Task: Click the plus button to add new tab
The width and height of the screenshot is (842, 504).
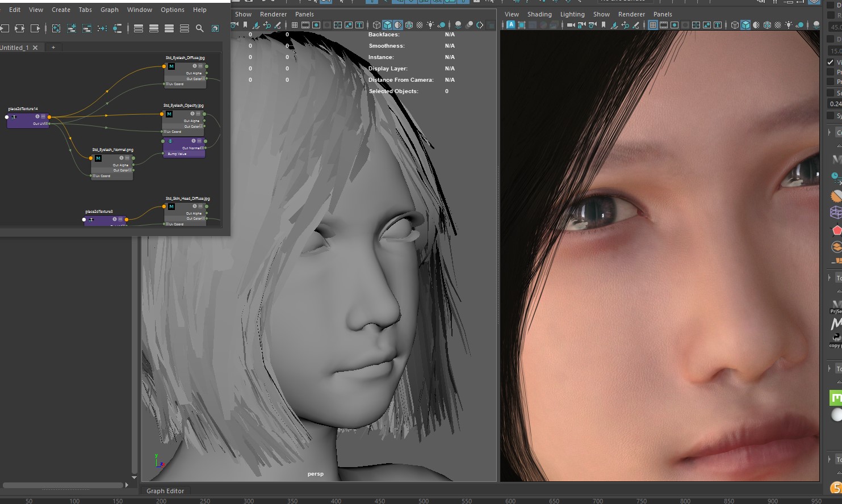Action: 53,48
